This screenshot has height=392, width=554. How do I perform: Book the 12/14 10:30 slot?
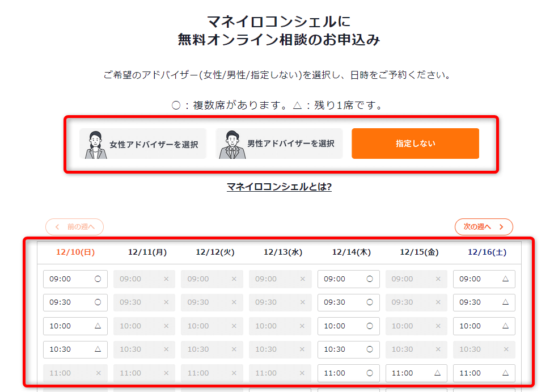348,349
